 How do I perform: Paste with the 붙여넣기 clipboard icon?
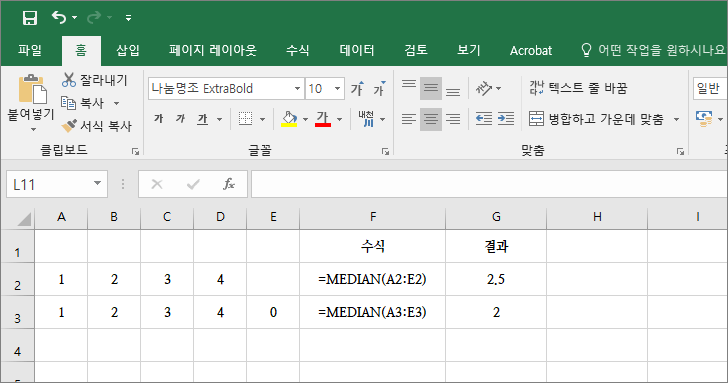32,89
